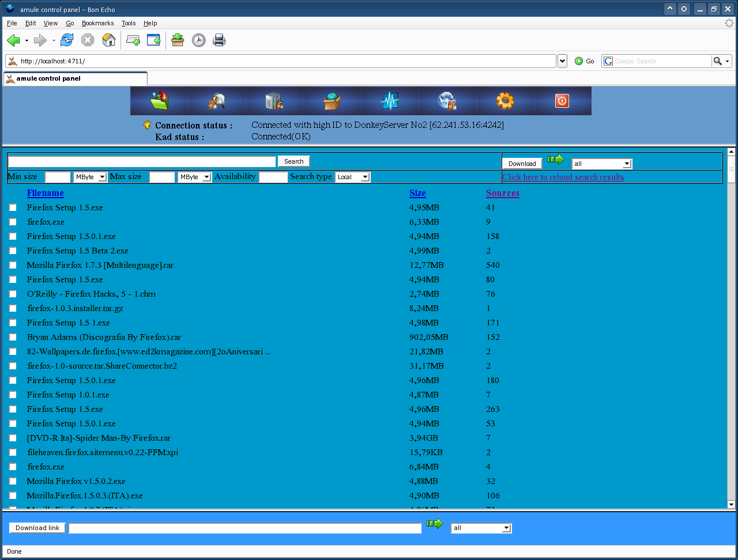Click the results scrollbar thumb
This screenshot has width=738, height=560.
[732, 170]
